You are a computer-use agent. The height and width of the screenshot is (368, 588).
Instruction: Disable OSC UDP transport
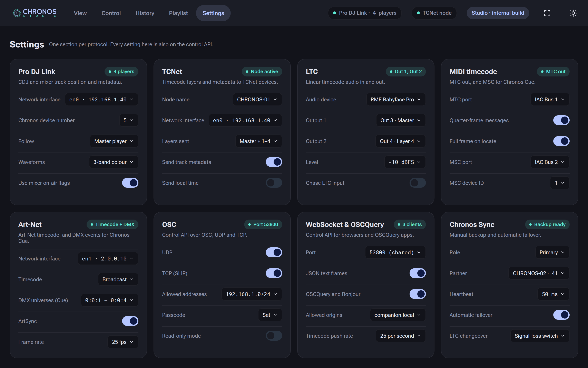point(274,252)
